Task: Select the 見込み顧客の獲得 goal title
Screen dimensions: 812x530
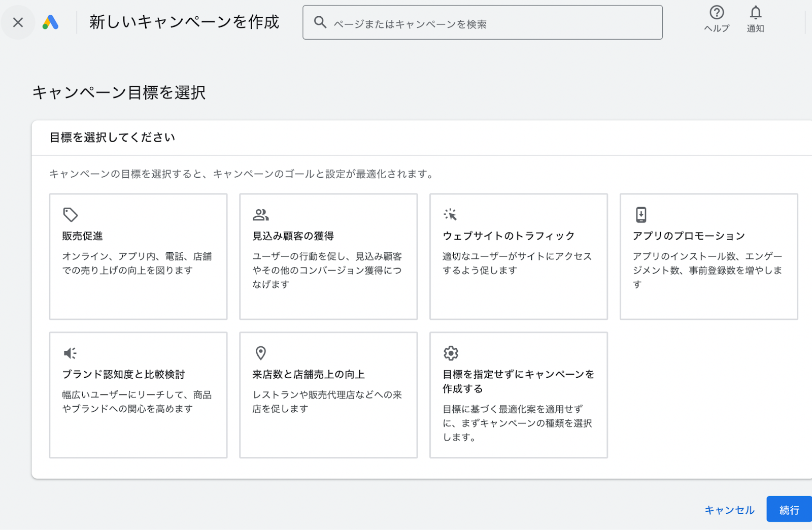Action: (293, 236)
